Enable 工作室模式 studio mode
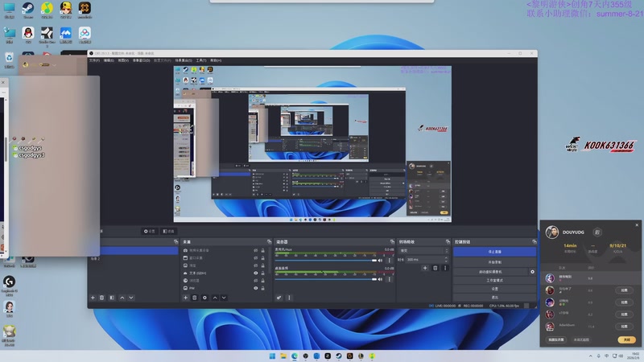 (494, 280)
